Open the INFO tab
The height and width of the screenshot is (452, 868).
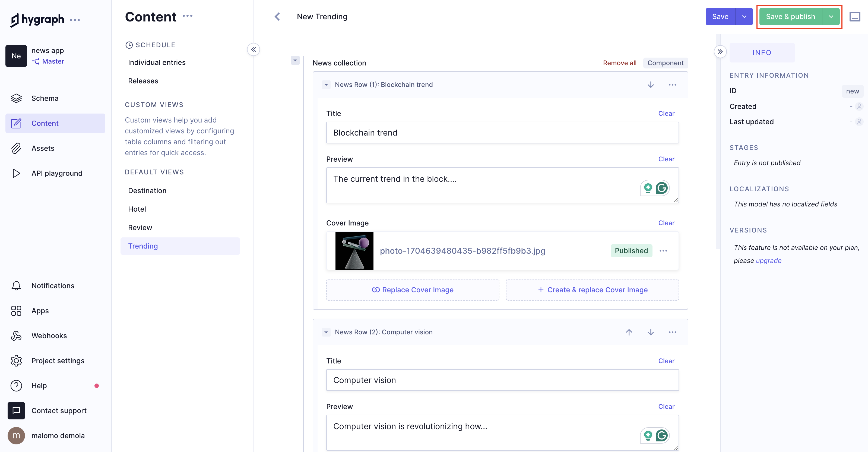pos(762,53)
